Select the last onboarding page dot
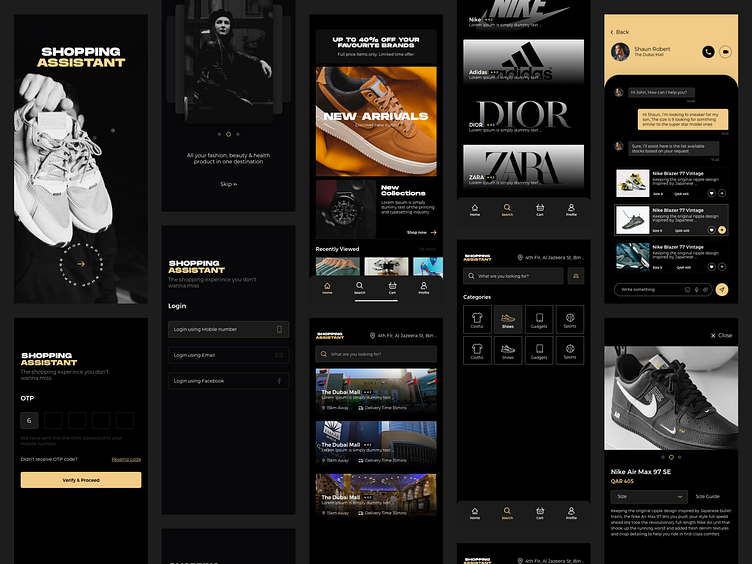This screenshot has height=564, width=752. tap(238, 134)
